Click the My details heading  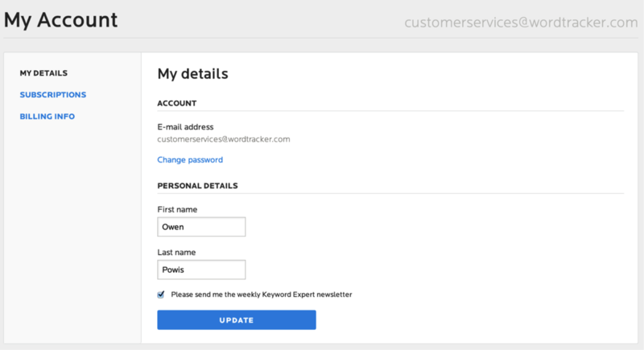click(192, 74)
